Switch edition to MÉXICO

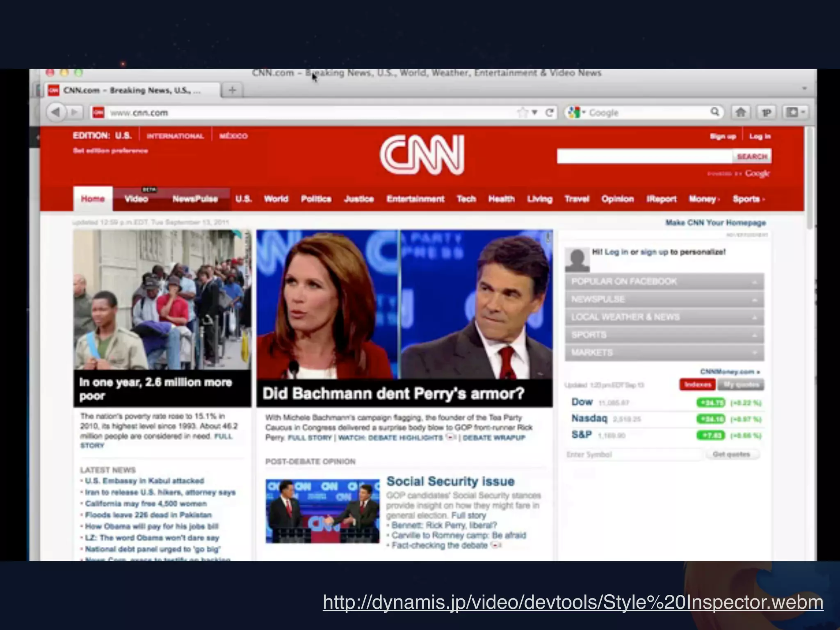pyautogui.click(x=233, y=136)
